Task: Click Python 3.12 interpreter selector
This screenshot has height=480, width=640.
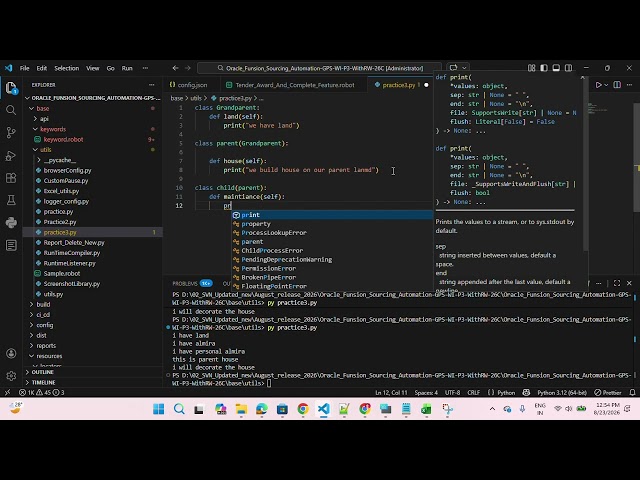Action: click(562, 392)
